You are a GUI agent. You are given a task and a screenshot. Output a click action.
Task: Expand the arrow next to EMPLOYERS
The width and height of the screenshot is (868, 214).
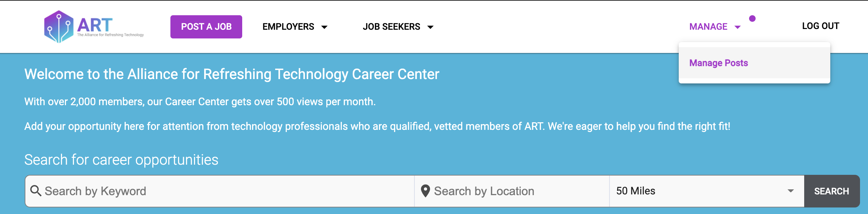point(325,27)
